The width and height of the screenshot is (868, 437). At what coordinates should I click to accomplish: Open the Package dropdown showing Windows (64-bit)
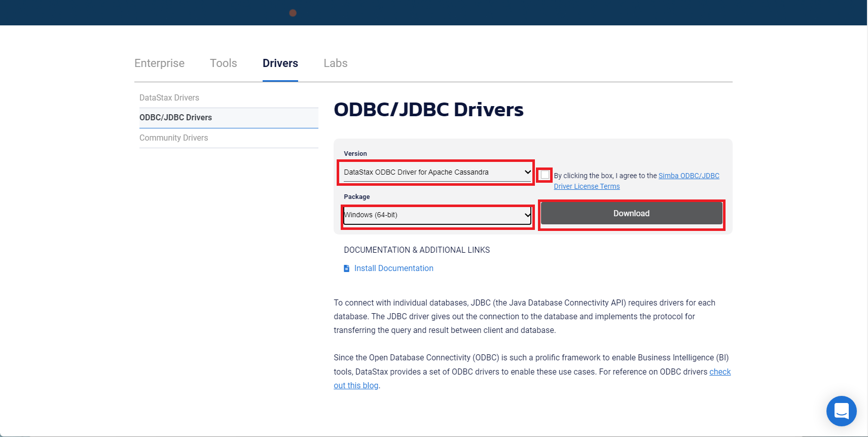pos(437,215)
